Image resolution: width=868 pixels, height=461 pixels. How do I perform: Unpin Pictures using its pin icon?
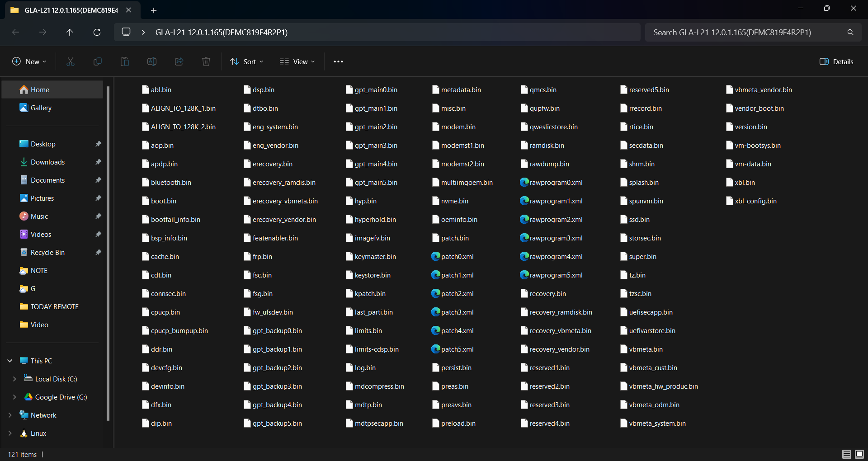98,198
